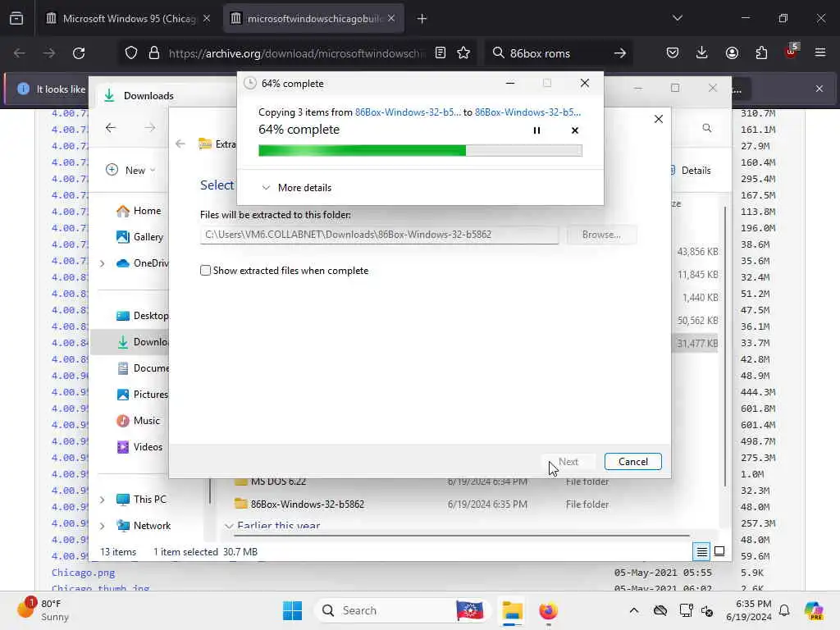Open the Windows Start menu
The height and width of the screenshot is (630, 840).
click(x=292, y=610)
